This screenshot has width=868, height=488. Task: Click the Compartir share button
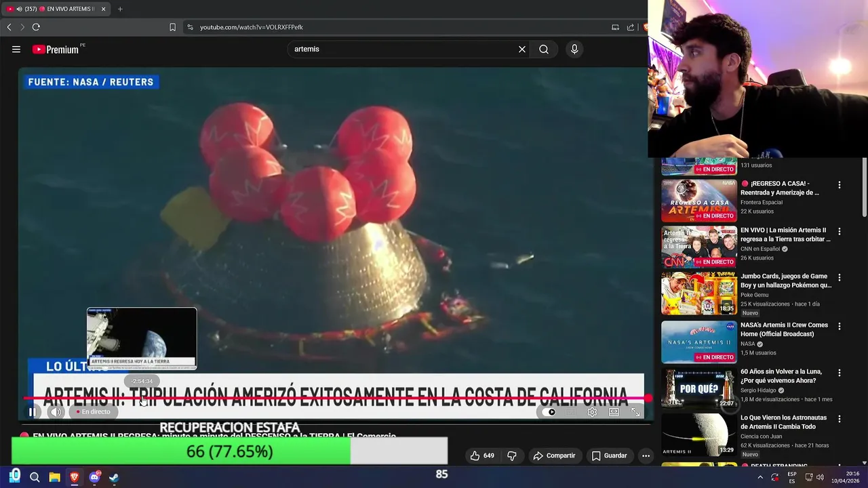(554, 455)
